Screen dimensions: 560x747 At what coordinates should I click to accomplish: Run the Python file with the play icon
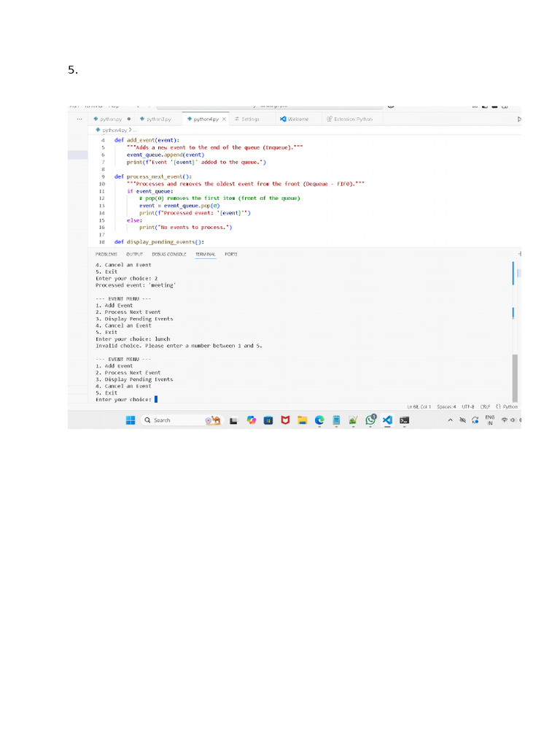[519, 119]
